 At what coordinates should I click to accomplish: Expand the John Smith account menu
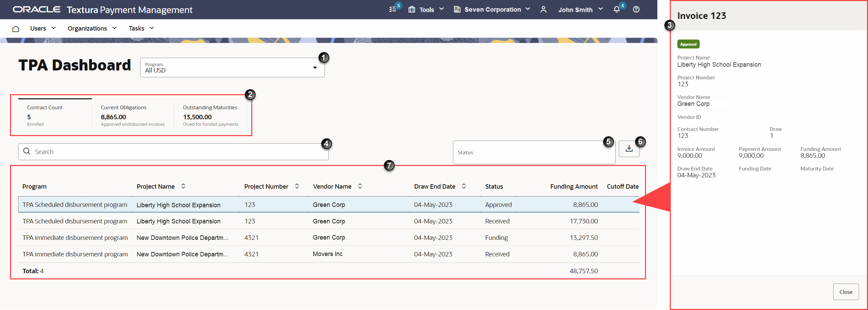click(581, 10)
